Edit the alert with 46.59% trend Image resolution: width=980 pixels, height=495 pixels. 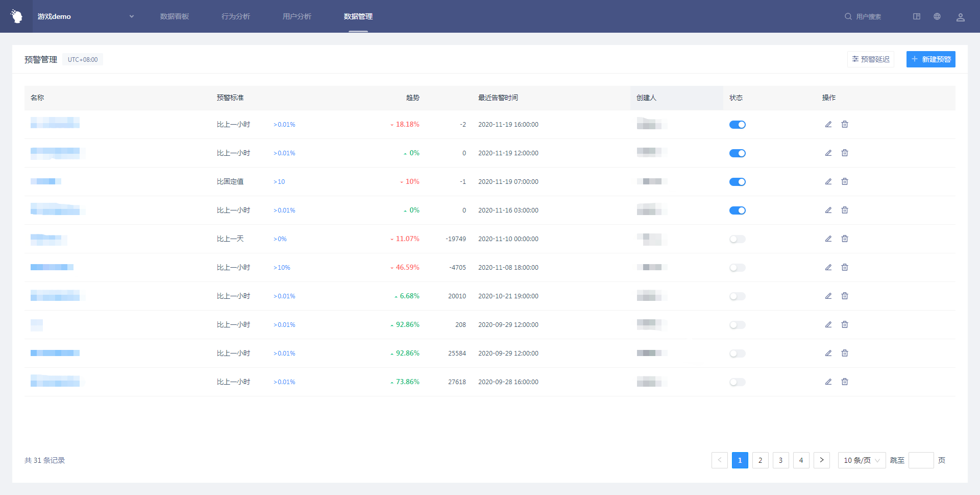(x=828, y=268)
